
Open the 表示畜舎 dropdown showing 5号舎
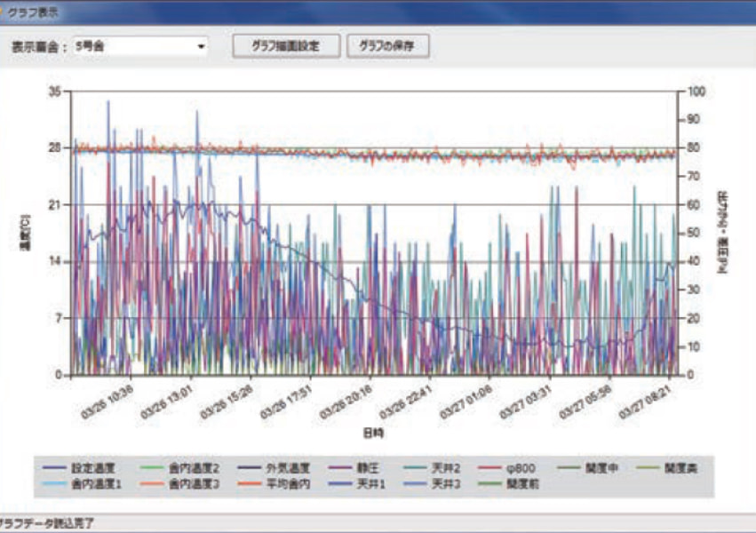tap(140, 46)
